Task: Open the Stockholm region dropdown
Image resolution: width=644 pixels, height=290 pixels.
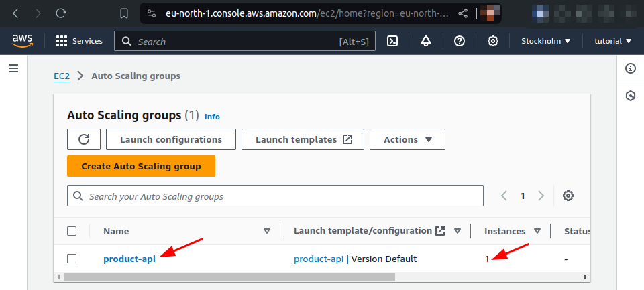Action: point(546,41)
